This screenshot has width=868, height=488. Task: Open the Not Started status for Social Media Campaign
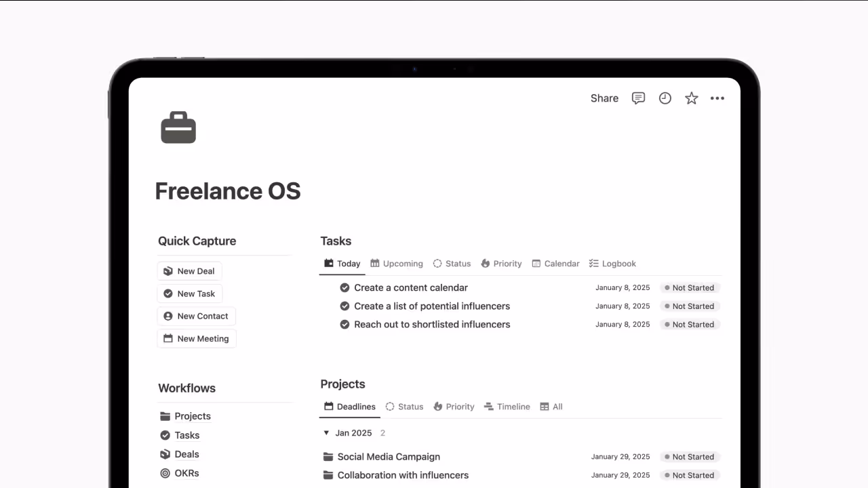click(x=689, y=457)
